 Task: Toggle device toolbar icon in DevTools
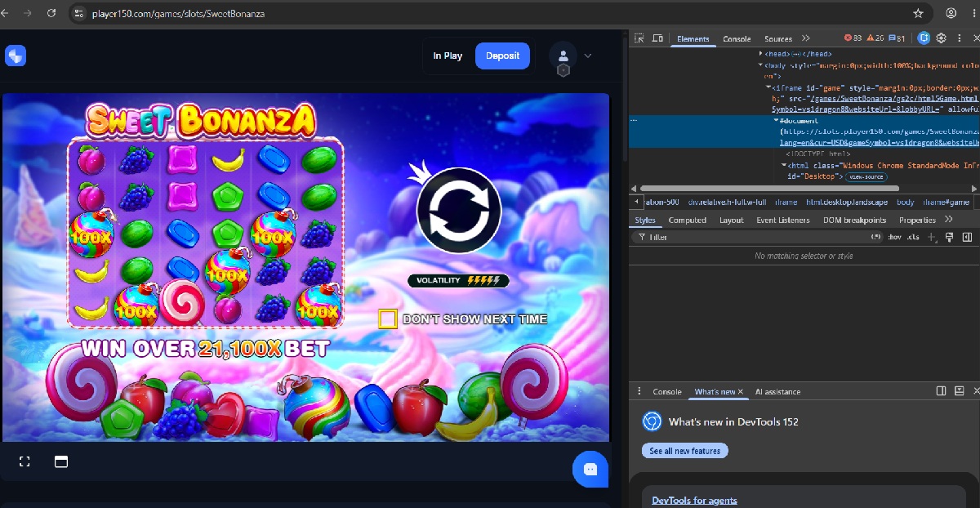657,38
